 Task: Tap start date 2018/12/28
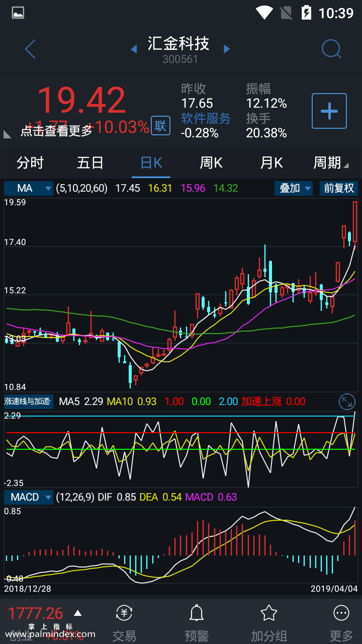[28, 588]
